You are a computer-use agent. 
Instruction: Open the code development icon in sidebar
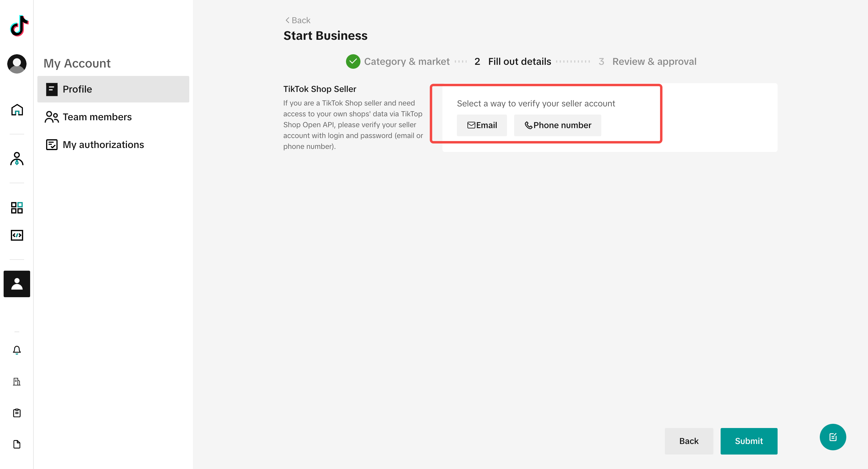pyautogui.click(x=17, y=235)
